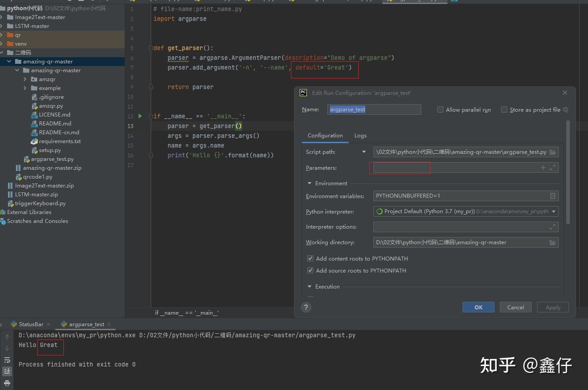Toggle soft-wrap icon in run console
588x390 pixels.
coord(7,360)
